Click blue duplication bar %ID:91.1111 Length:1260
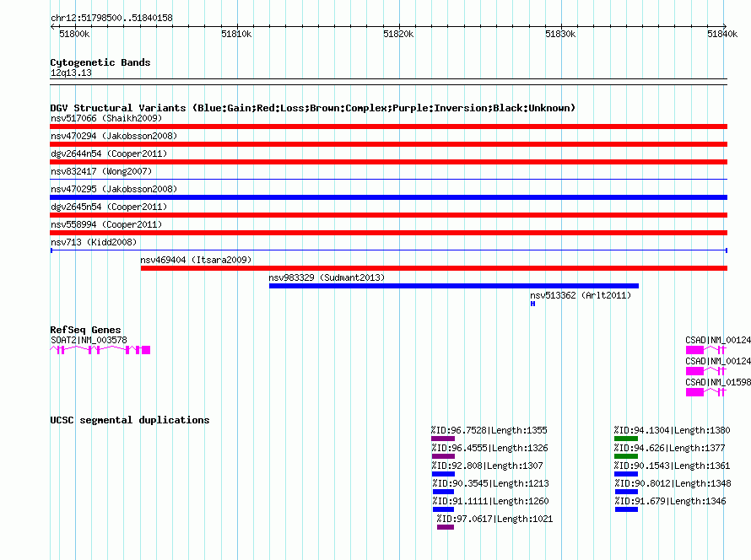751x560 pixels. 443,509
